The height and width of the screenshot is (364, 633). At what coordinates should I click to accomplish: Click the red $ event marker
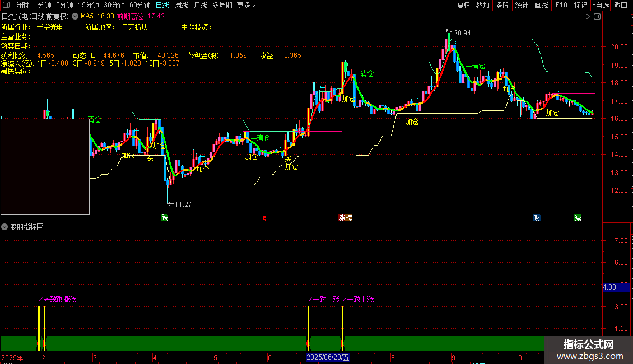pos(264,218)
